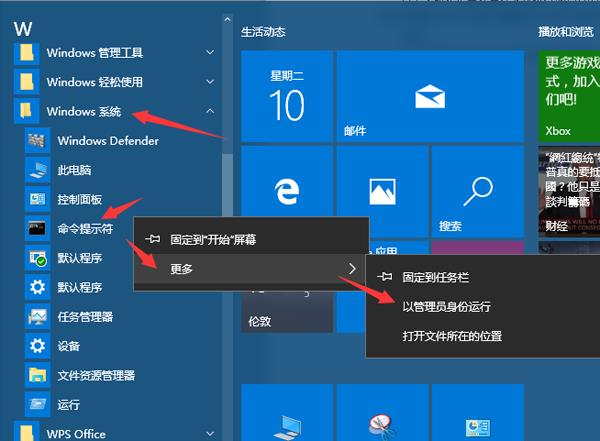Screen dimensions: 600x441
Task: Click the computer tile in bottom row
Action: click(x=287, y=413)
